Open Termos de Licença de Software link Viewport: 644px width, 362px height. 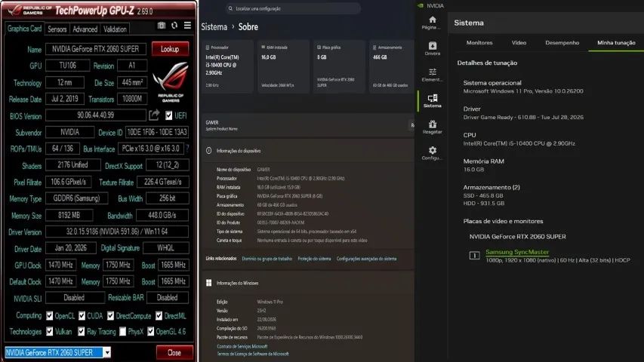253,354
